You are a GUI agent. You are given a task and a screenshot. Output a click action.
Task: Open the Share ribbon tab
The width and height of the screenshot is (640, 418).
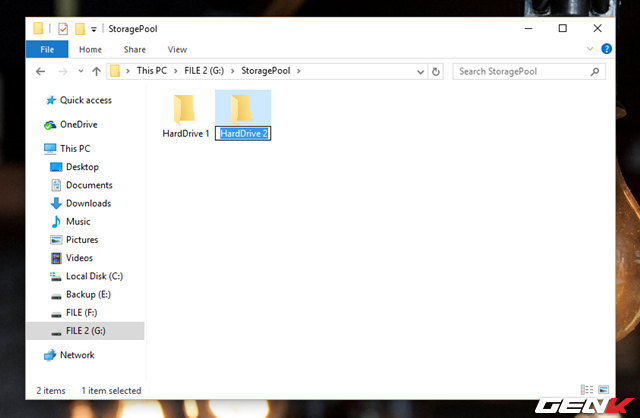134,49
